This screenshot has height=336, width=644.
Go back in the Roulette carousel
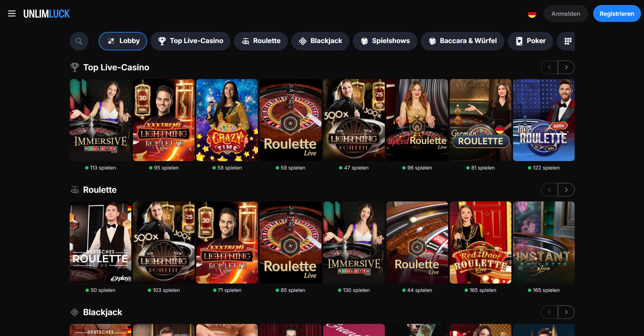(x=549, y=190)
